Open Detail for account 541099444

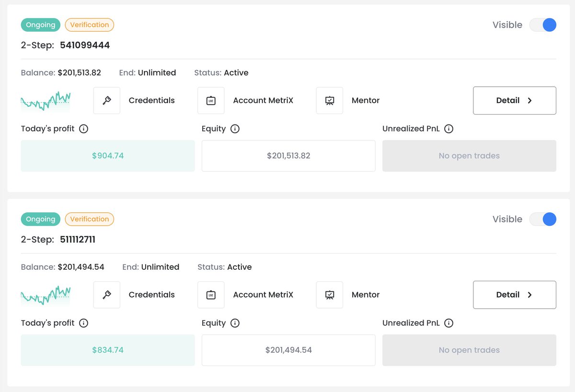click(x=515, y=101)
